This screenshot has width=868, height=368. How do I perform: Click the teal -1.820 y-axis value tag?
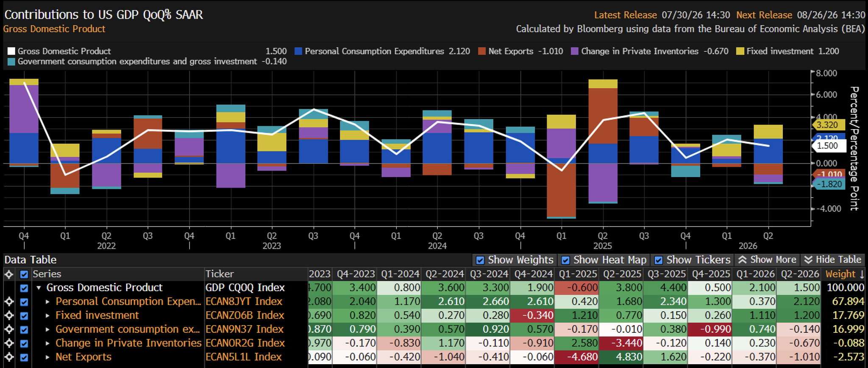click(829, 184)
